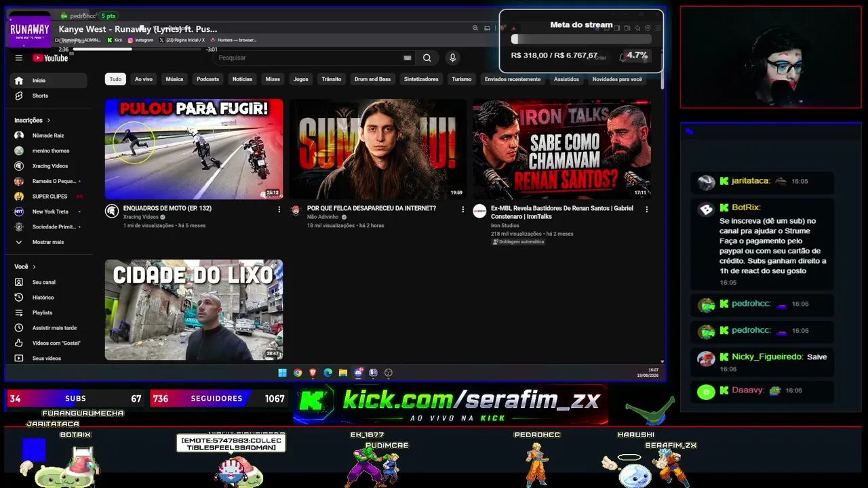The image size is (868, 488).
Task: Play the PULOU PARA FUGIR video thumbnail
Action: click(194, 149)
